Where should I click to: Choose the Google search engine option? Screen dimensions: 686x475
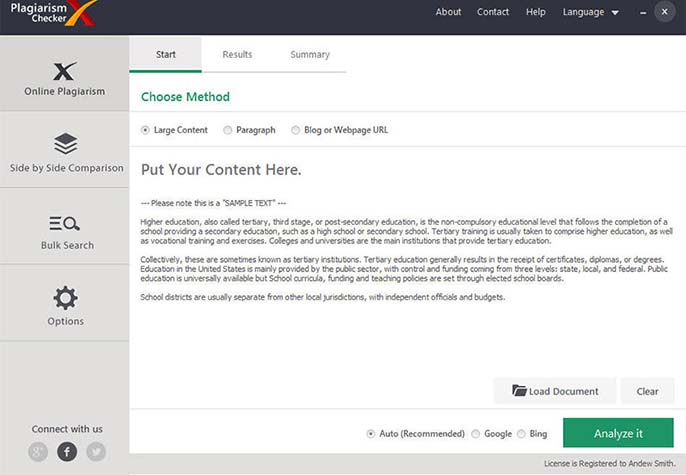(x=476, y=434)
